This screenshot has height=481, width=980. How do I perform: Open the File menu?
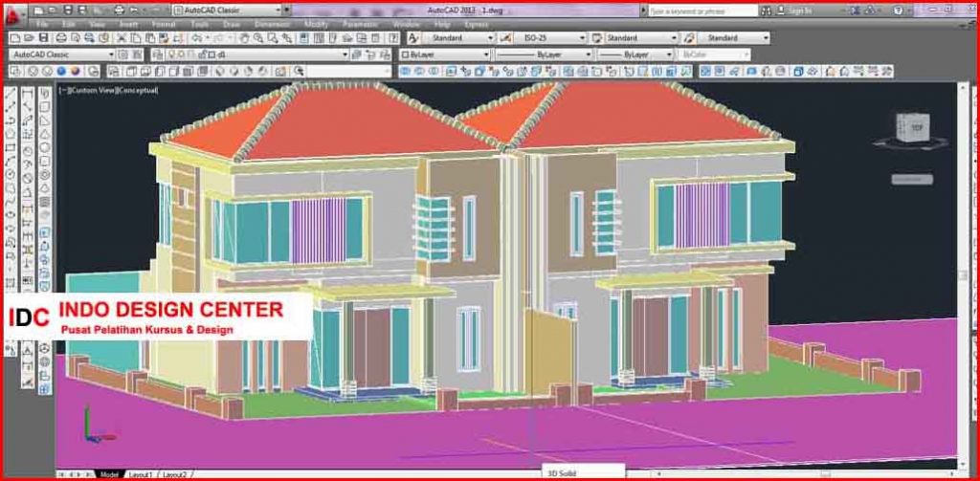[x=42, y=24]
